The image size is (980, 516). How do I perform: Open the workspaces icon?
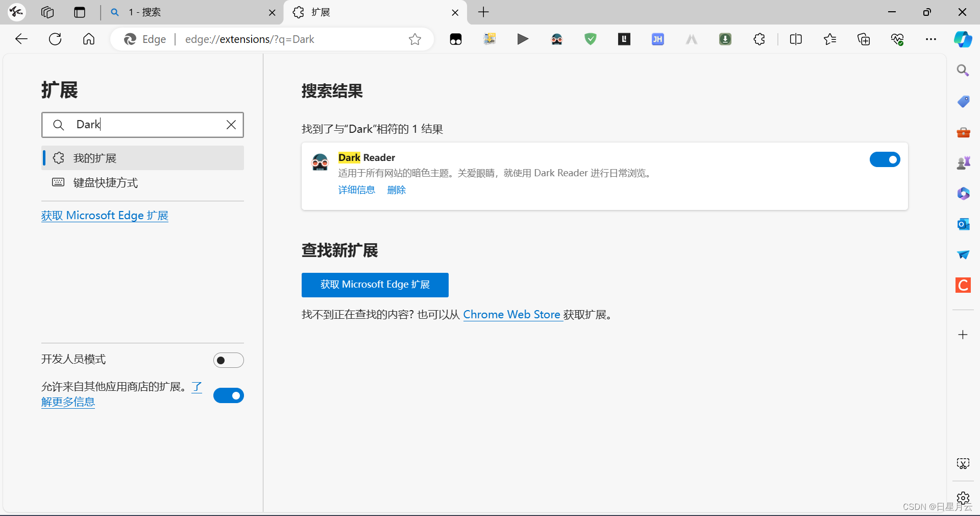pyautogui.click(x=47, y=12)
